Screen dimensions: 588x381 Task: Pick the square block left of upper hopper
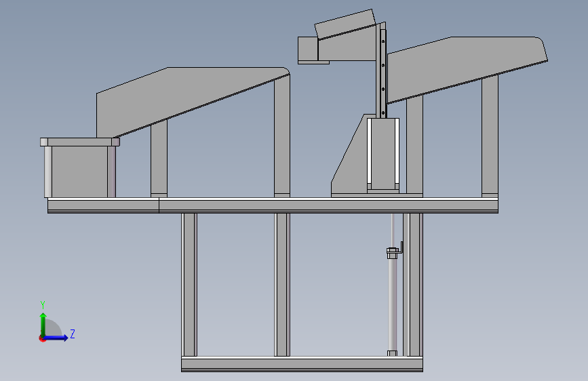click(x=308, y=48)
